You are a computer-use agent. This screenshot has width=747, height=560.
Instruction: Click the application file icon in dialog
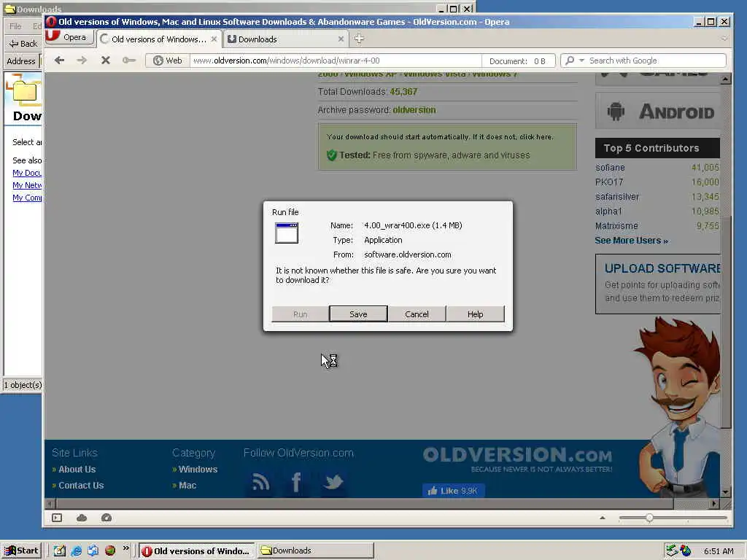tap(286, 233)
